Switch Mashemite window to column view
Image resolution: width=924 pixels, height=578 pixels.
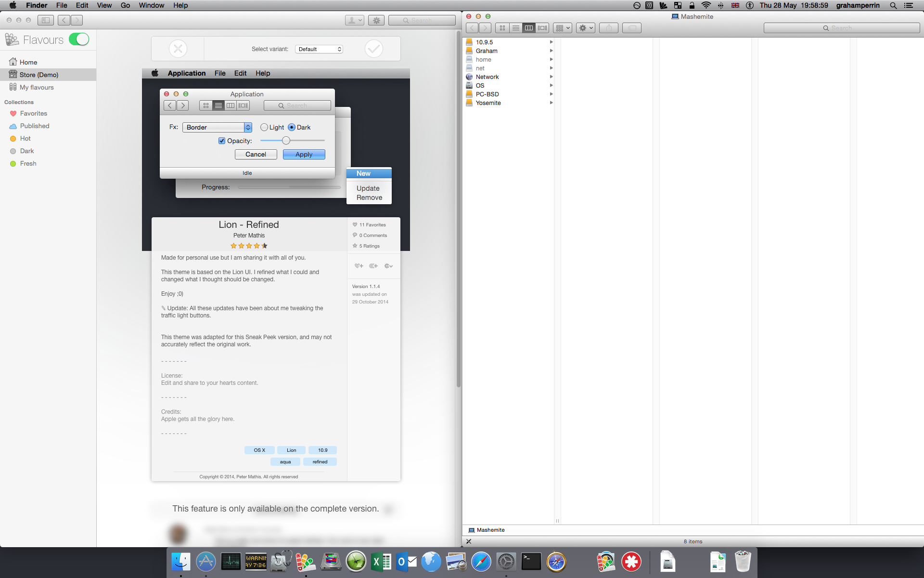529,28
